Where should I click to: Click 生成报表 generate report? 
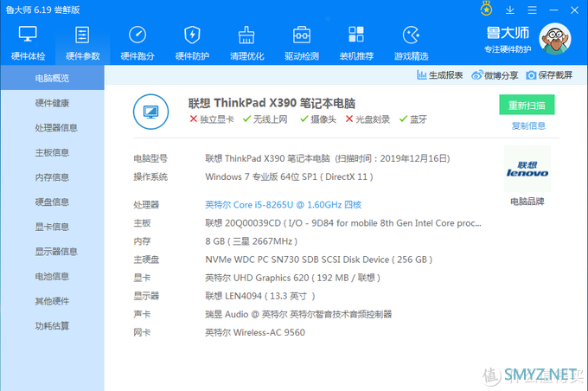point(440,75)
